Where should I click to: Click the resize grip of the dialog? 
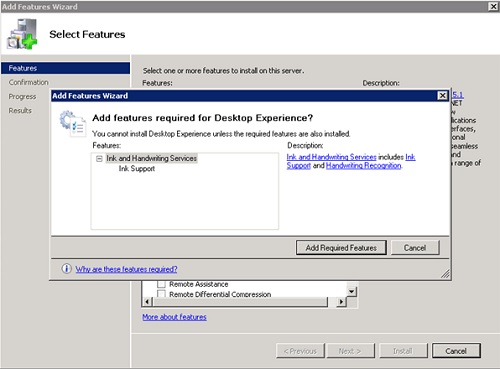tap(445, 274)
